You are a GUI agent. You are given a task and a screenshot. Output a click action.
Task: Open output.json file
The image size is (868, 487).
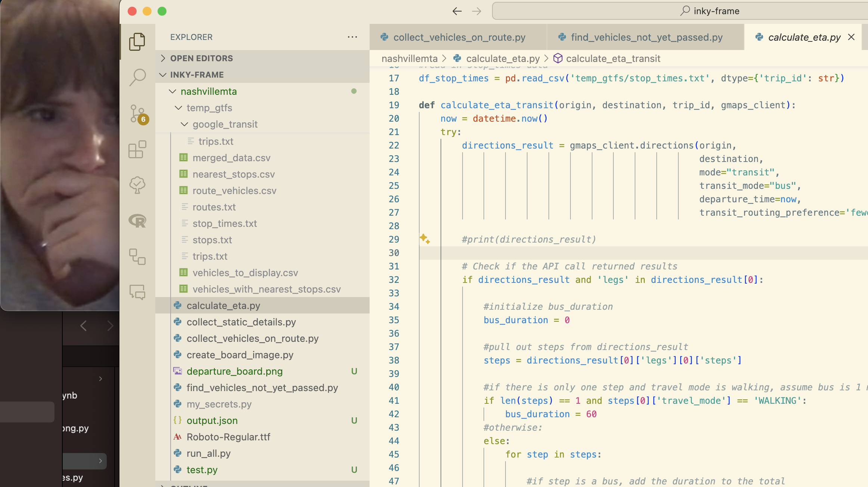pos(262,421)
